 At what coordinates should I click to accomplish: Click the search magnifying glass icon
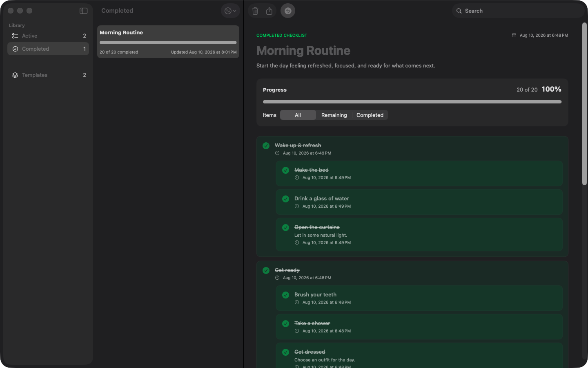(459, 11)
